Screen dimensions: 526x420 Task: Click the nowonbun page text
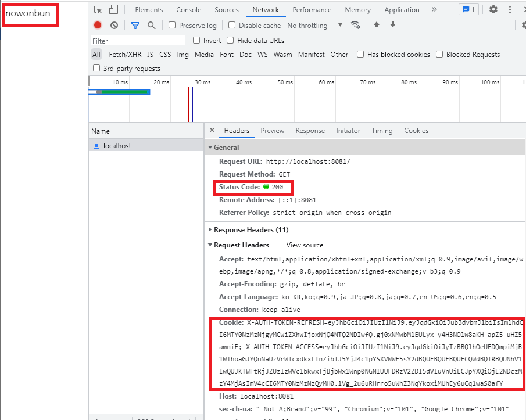(x=27, y=13)
